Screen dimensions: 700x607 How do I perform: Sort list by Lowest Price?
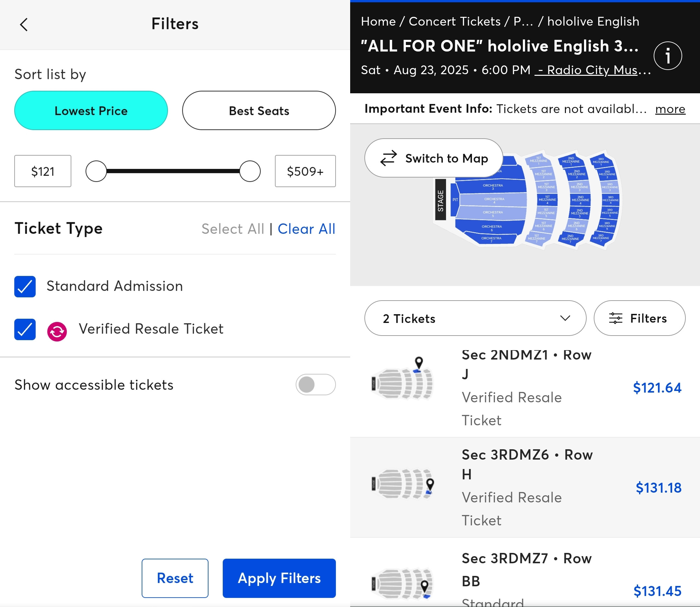tap(91, 110)
